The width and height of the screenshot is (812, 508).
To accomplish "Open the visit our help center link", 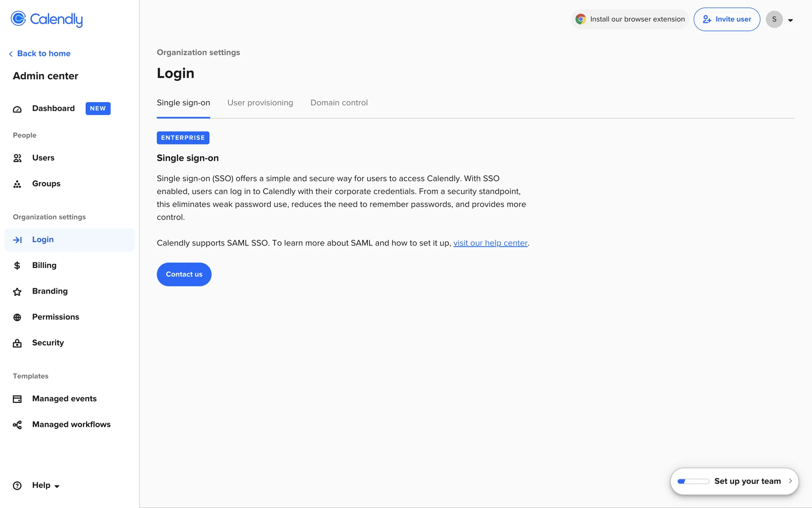I will click(x=490, y=243).
